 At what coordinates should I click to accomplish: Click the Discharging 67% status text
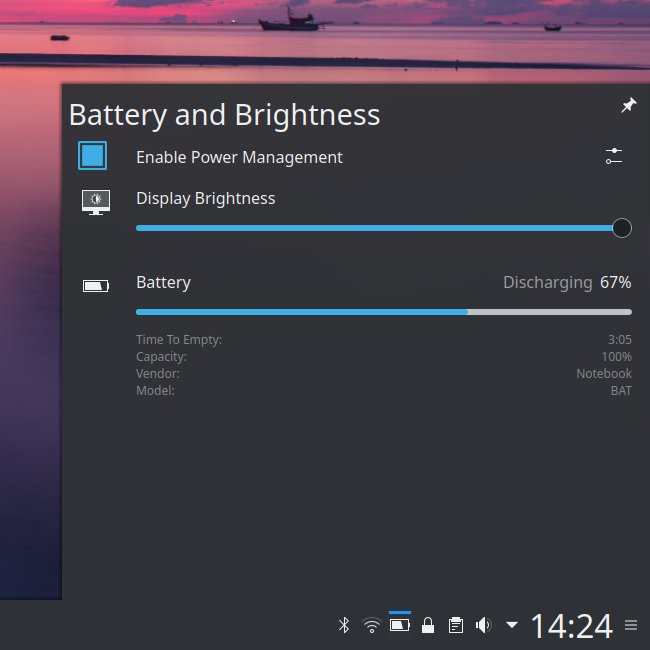[x=566, y=283]
